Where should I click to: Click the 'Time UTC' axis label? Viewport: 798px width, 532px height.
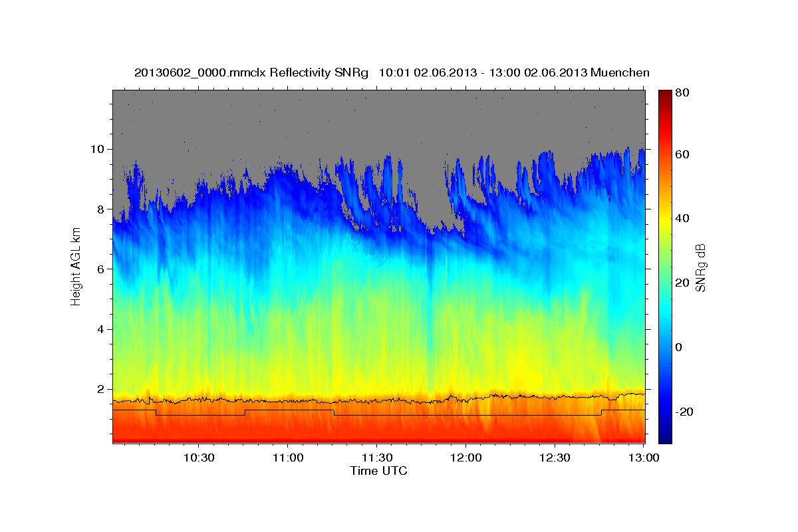(378, 471)
